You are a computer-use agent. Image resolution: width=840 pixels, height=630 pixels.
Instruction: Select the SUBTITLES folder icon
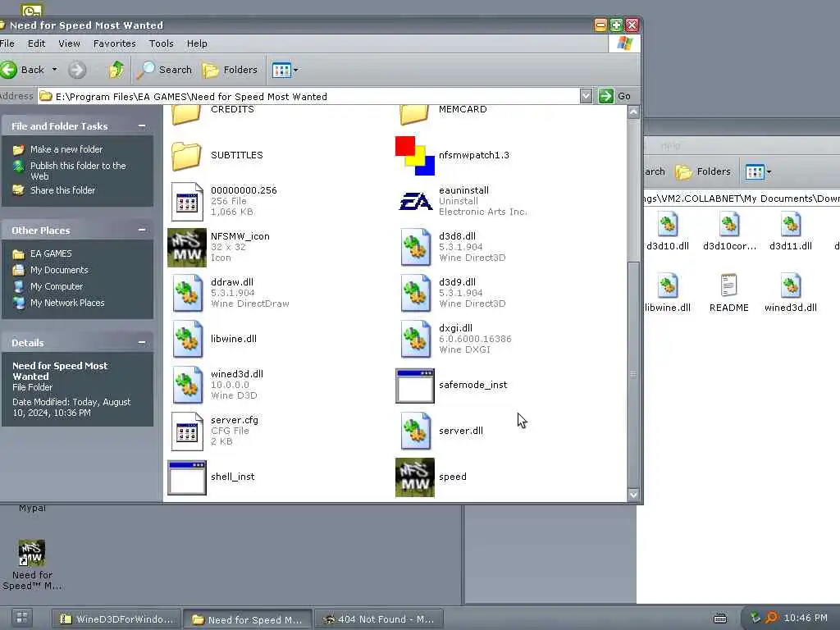click(186, 156)
